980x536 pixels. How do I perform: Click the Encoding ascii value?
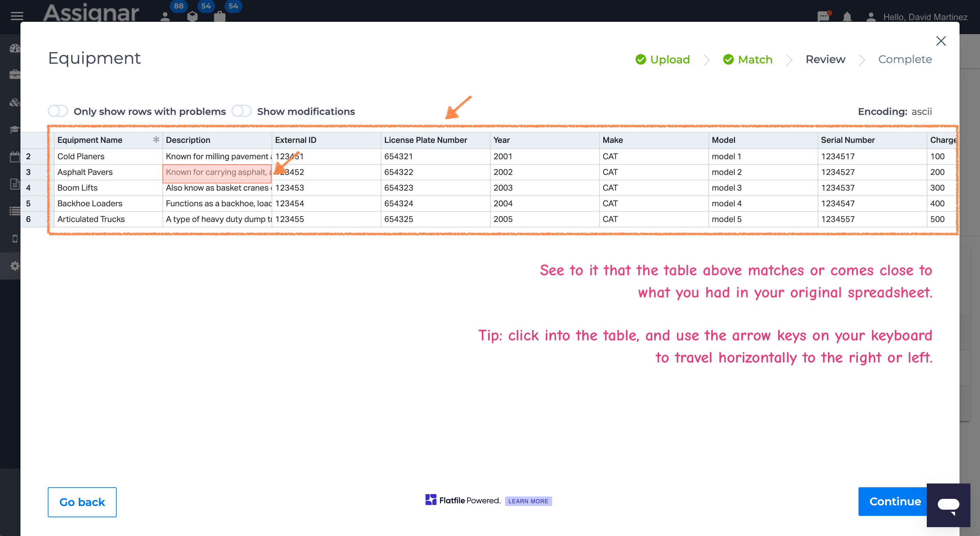(x=921, y=111)
